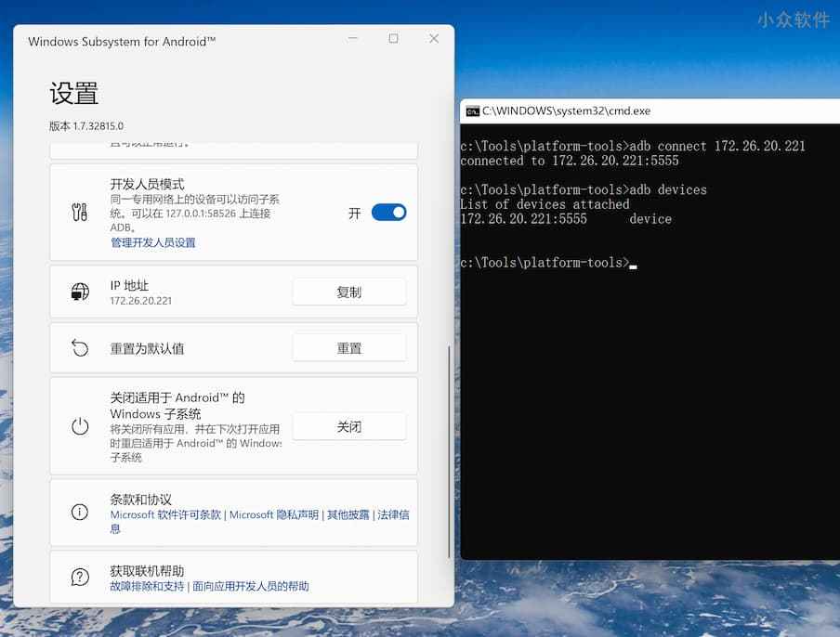
Task: Click the developer mode wrench tools icon
Action: 80,213
